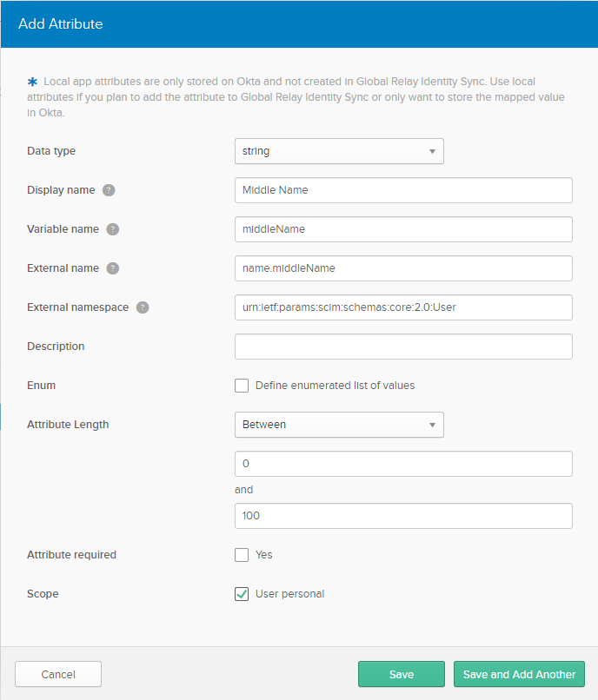Viewport: 598px width, 700px height.
Task: Click the minimum length field containing 0
Action: 402,464
